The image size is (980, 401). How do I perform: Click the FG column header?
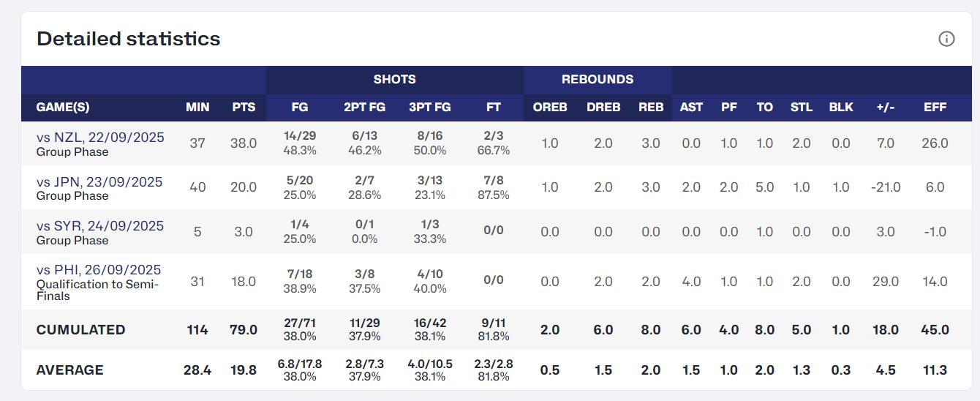300,107
